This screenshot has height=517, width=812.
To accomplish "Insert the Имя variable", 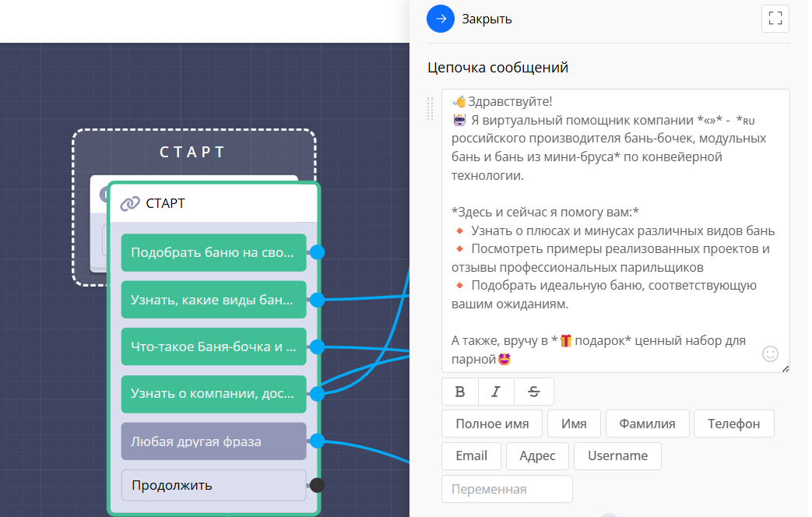I will pyautogui.click(x=573, y=424).
